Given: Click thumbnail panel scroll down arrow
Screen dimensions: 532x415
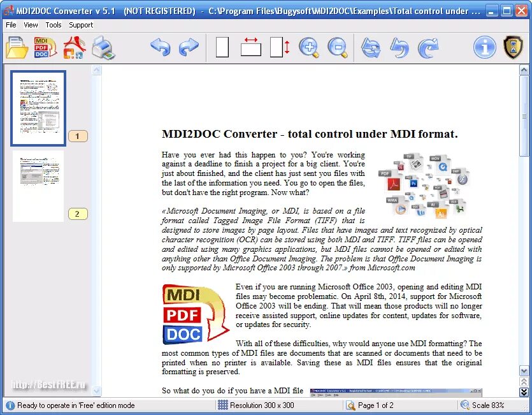Looking at the screenshot, I should [97, 391].
